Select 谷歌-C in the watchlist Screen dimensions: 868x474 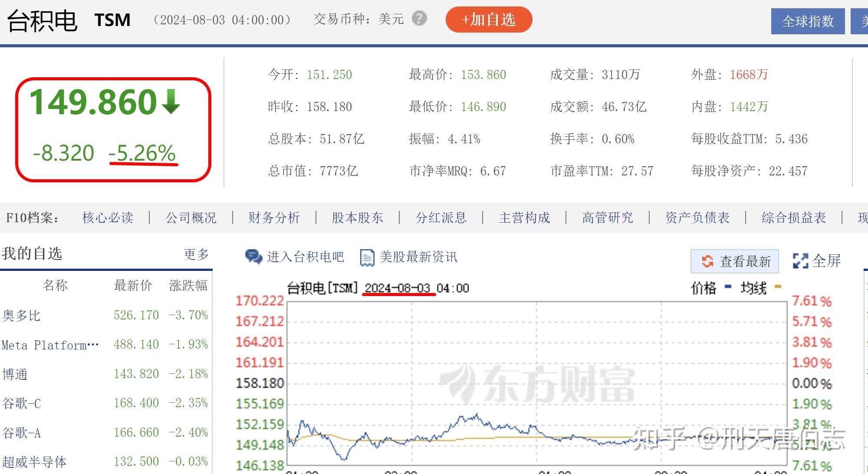[21, 403]
